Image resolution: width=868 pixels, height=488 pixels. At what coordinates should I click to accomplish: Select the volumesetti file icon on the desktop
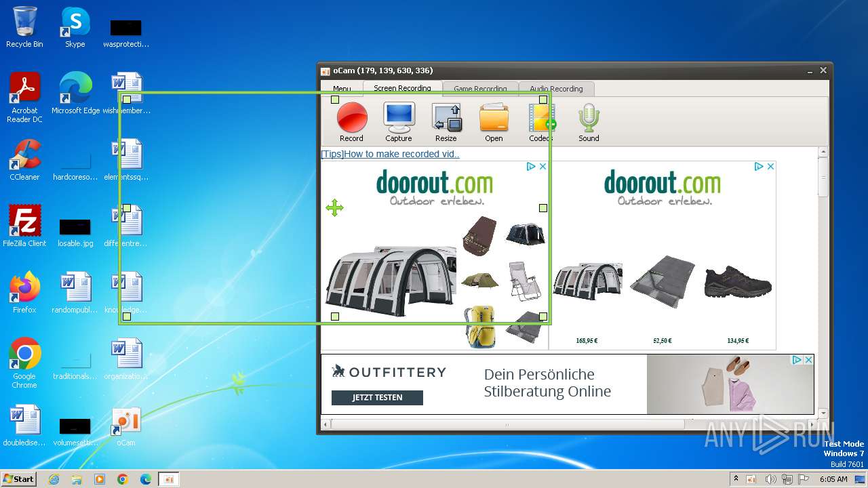coord(75,431)
